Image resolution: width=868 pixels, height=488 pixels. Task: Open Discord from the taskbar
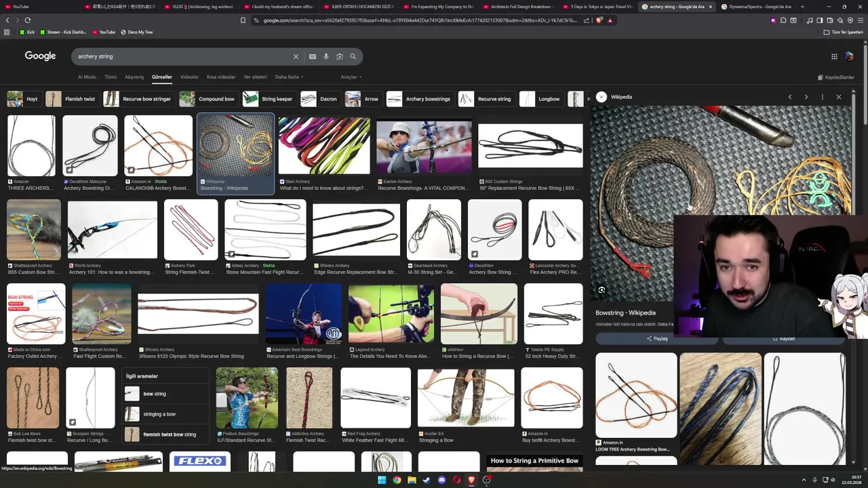point(441,480)
